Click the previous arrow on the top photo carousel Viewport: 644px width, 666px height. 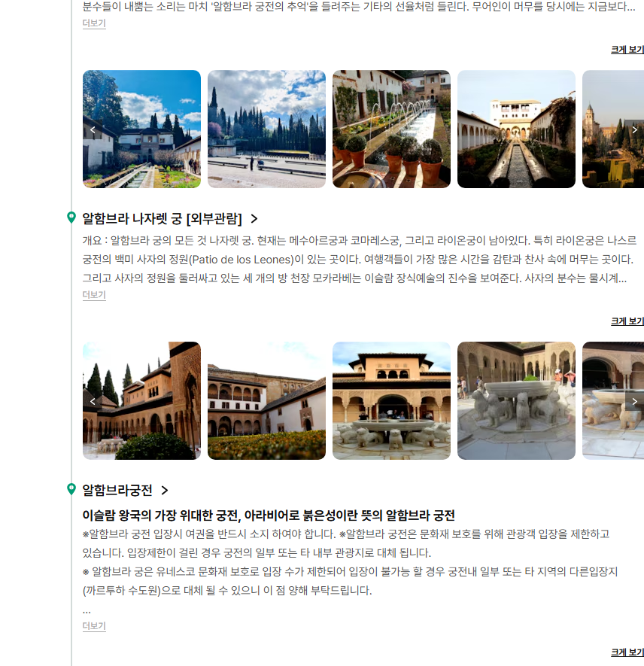click(92, 129)
